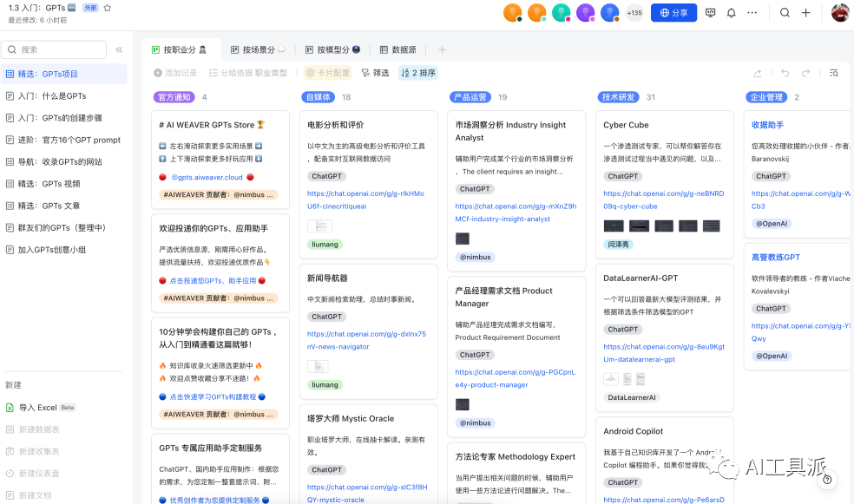
Task: Open the notifications bell
Action: click(732, 12)
